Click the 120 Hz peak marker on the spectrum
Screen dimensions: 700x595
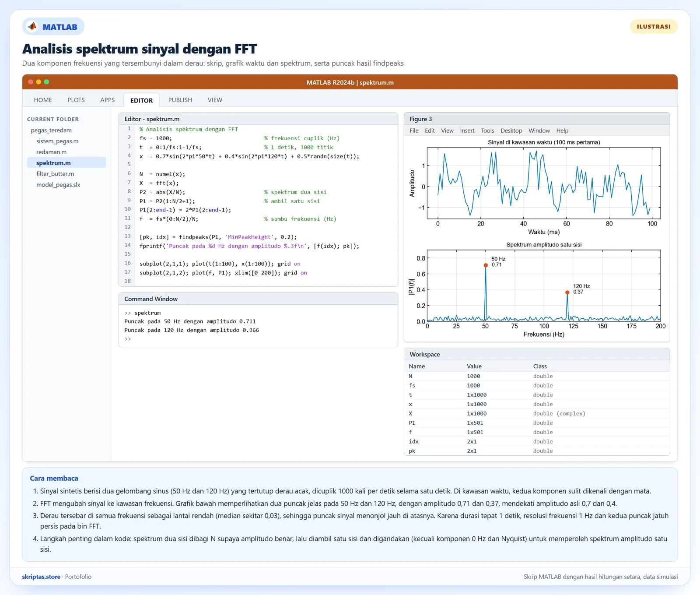coord(567,292)
